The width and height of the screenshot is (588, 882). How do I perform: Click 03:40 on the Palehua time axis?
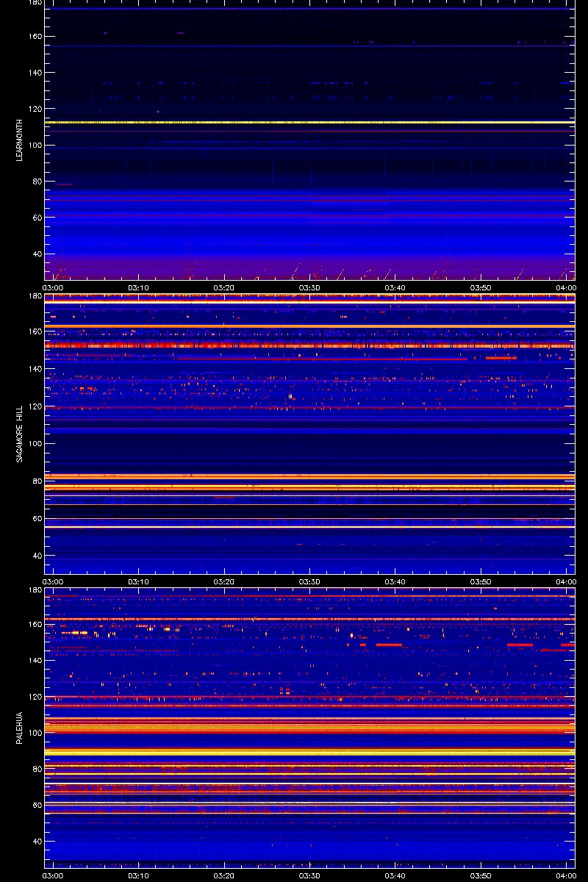click(x=395, y=875)
